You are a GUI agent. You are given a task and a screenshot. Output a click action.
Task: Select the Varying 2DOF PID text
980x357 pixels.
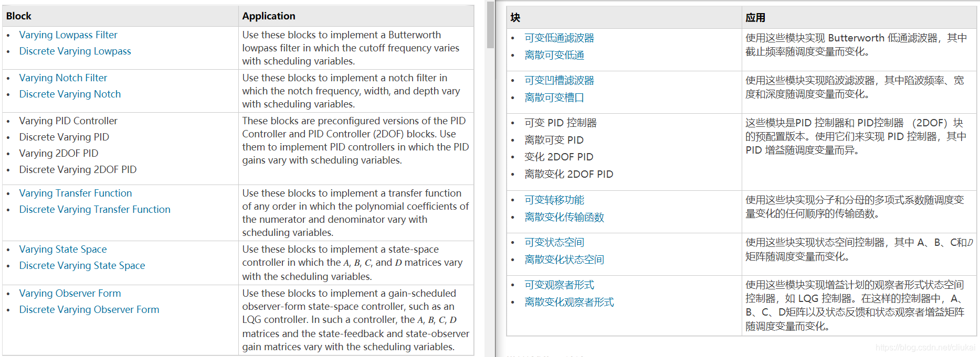click(x=59, y=154)
